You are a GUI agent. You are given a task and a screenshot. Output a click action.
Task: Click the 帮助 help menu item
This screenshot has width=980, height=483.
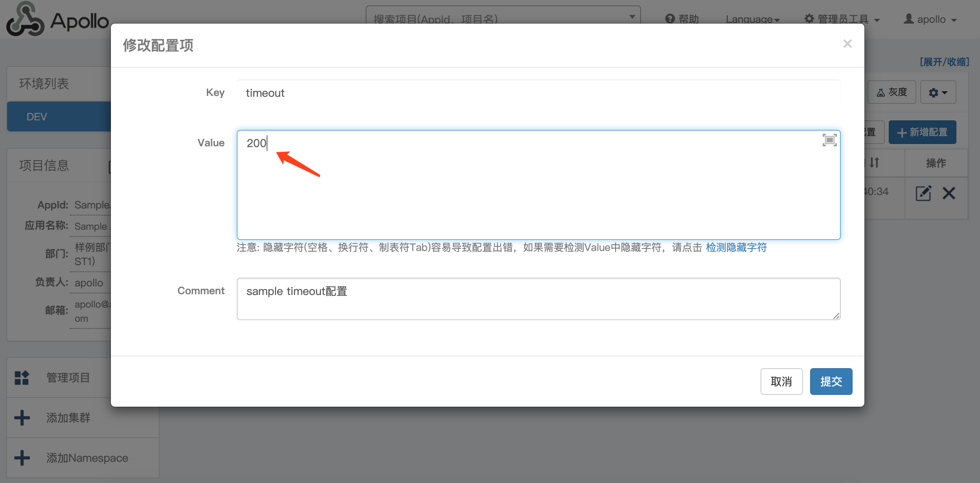(x=682, y=19)
